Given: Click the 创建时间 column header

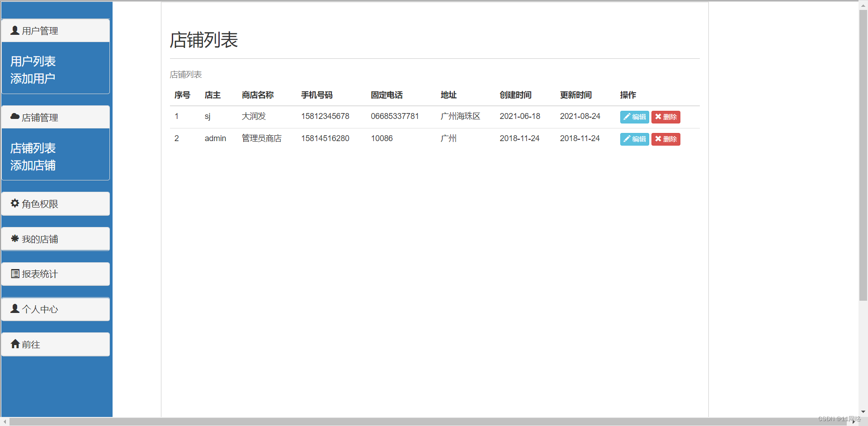Looking at the screenshot, I should [x=515, y=95].
